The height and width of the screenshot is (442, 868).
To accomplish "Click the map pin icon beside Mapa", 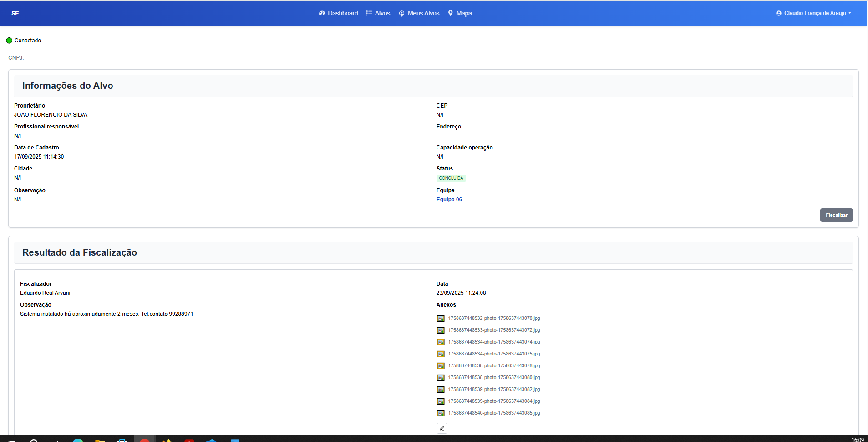I will coord(451,13).
